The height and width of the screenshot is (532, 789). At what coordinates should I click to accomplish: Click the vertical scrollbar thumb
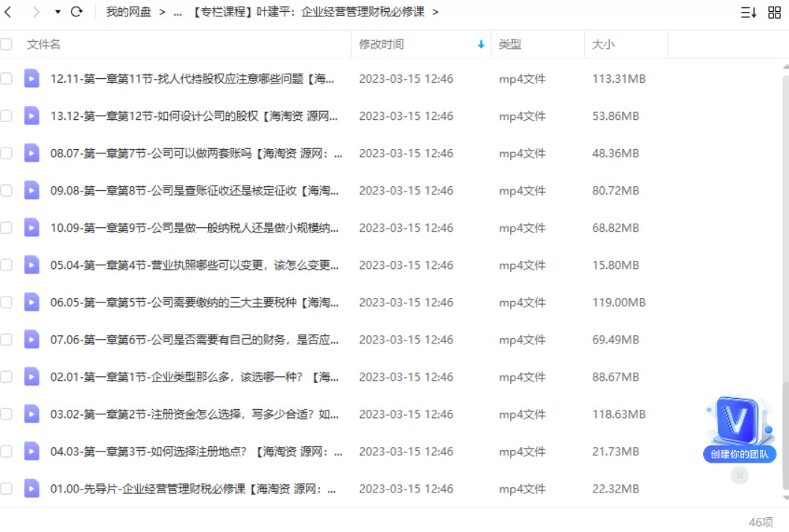click(785, 434)
